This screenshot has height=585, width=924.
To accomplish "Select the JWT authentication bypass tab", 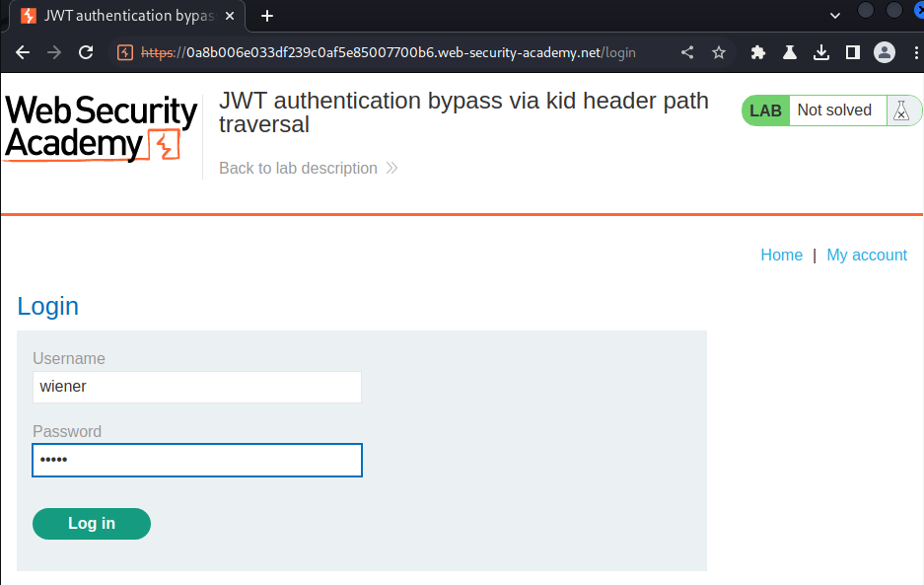I will (x=126, y=16).
